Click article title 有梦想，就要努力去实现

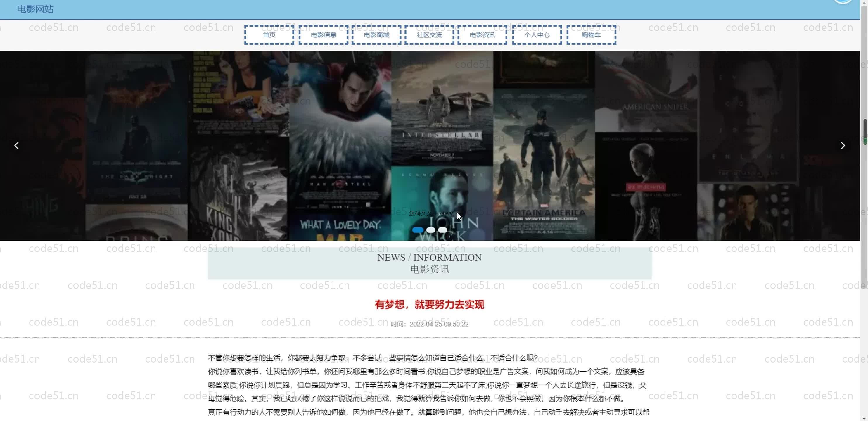point(429,305)
